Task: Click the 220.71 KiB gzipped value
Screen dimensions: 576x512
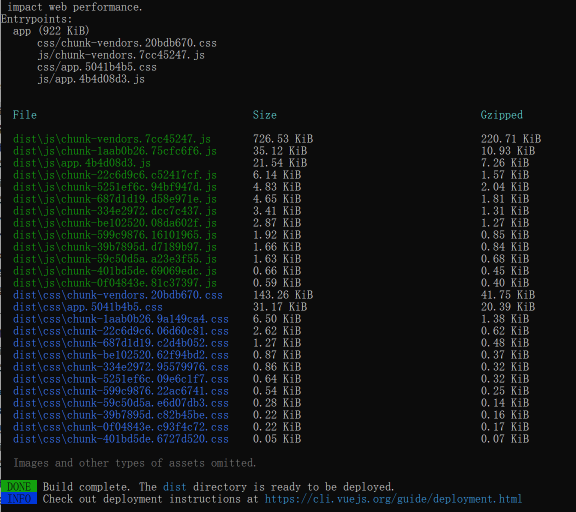Action: click(511, 139)
